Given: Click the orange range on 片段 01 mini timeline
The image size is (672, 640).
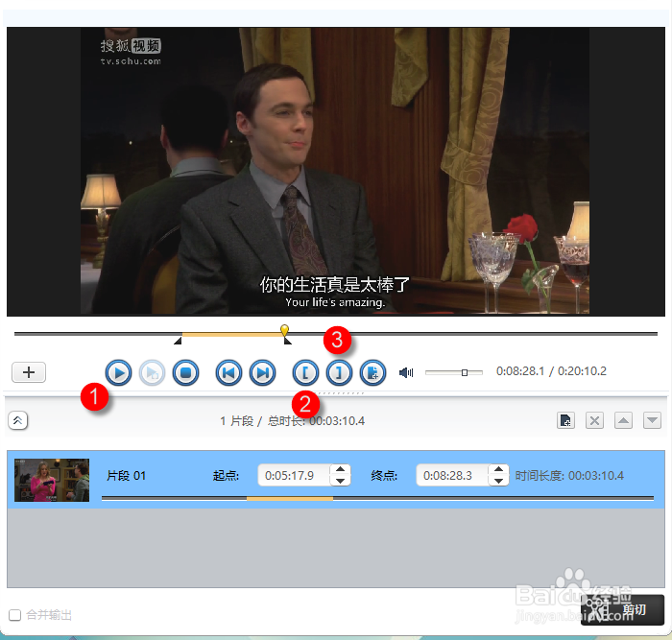Looking at the screenshot, I should 290,498.
